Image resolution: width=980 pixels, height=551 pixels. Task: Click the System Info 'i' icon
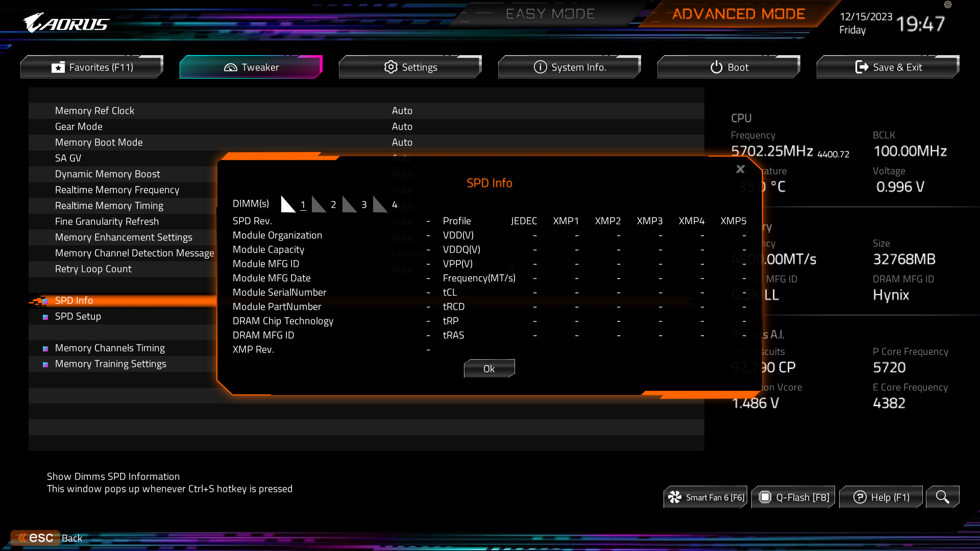[x=540, y=67]
